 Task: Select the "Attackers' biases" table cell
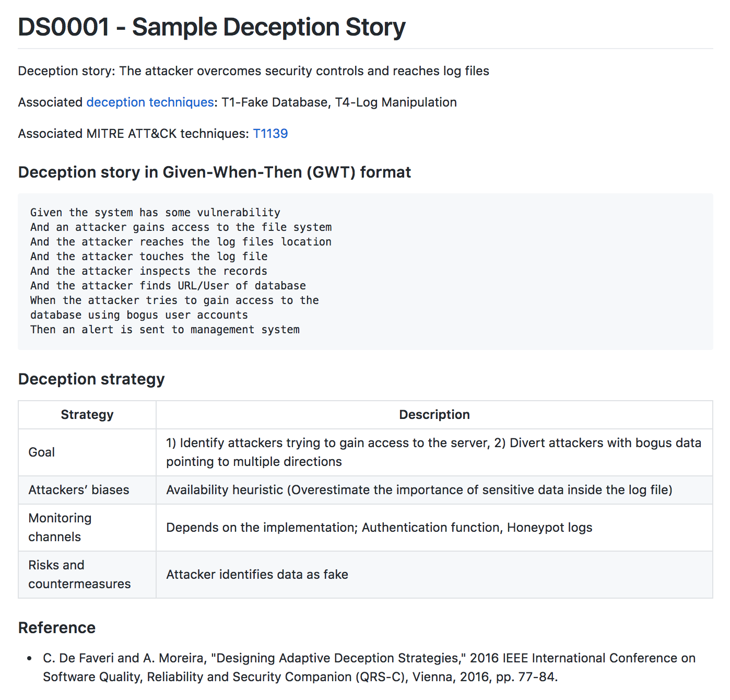pos(87,490)
